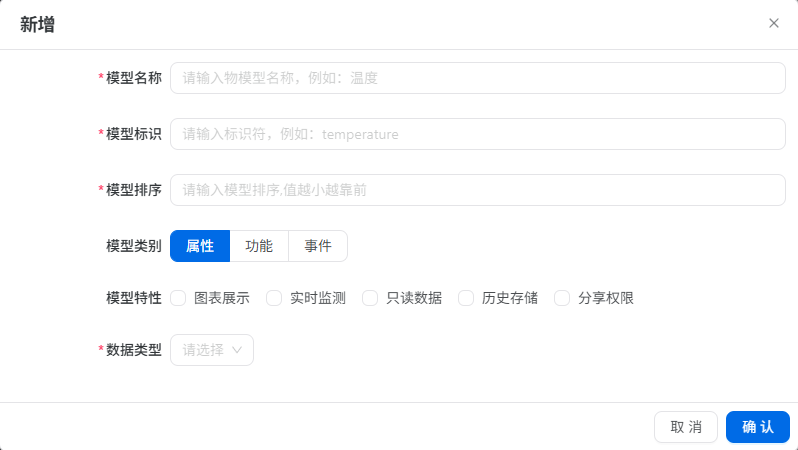Click the 模型排序 field label

click(x=133, y=190)
